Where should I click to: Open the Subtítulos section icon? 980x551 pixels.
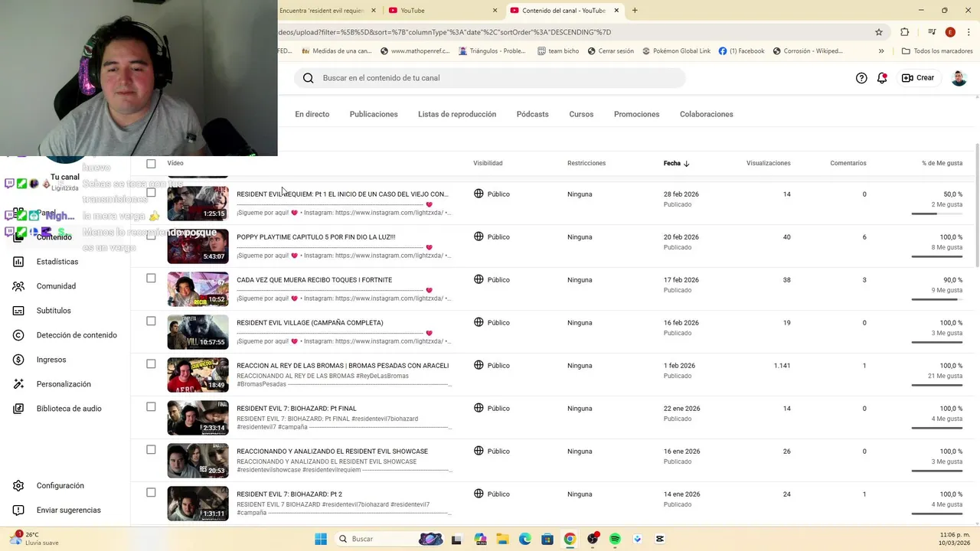pos(18,311)
